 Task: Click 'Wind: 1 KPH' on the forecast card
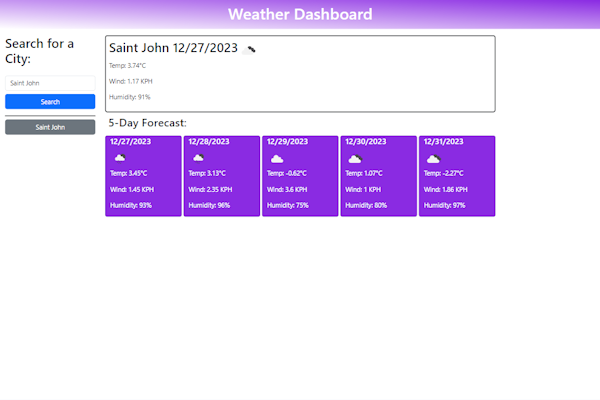pyautogui.click(x=363, y=189)
